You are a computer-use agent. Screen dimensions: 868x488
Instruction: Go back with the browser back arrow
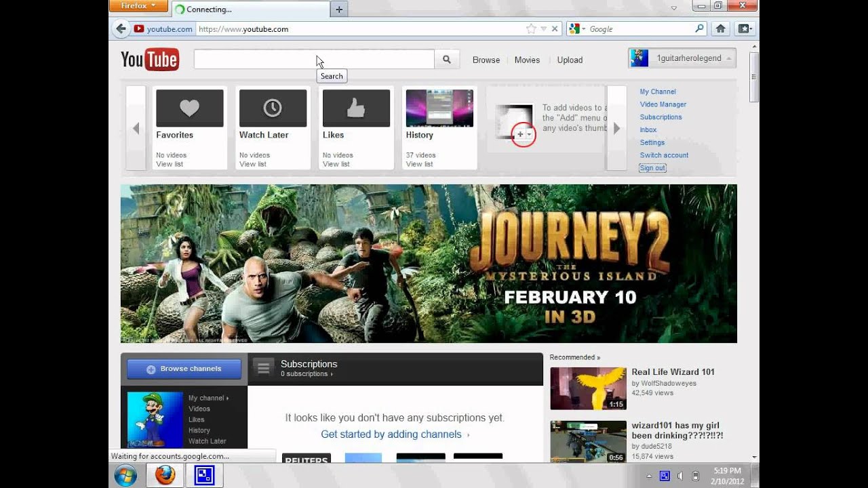(x=121, y=28)
